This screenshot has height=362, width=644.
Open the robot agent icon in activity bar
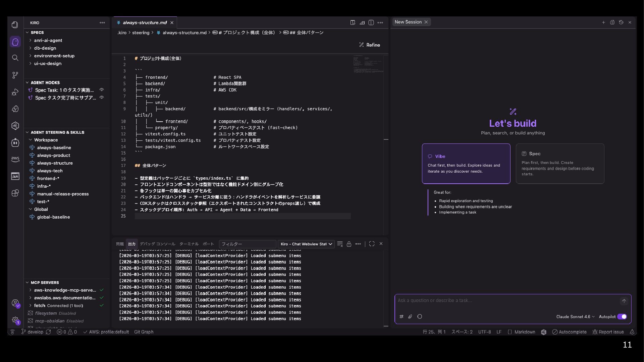click(15, 142)
